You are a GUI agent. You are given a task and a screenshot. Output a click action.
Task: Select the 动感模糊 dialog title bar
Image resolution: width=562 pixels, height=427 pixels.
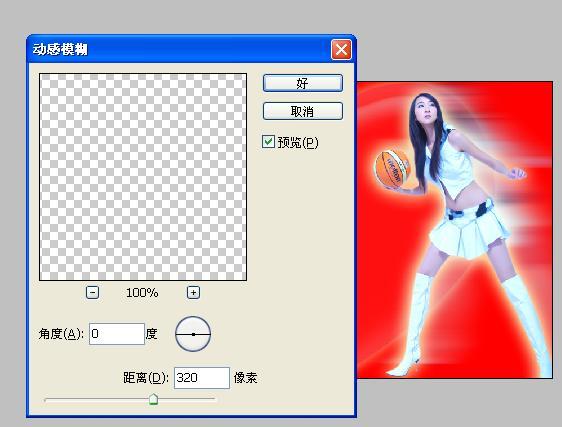pyautogui.click(x=179, y=49)
